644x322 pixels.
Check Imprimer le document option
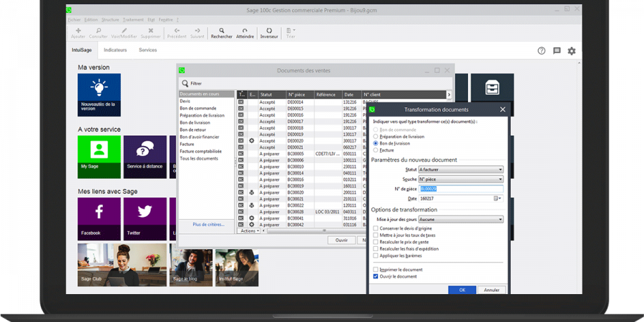point(376,270)
